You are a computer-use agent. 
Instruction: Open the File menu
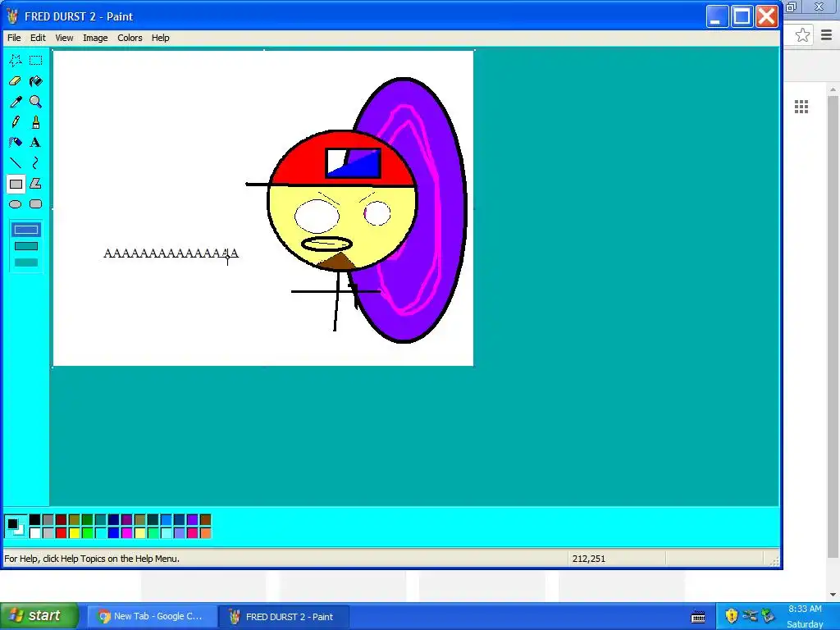14,38
